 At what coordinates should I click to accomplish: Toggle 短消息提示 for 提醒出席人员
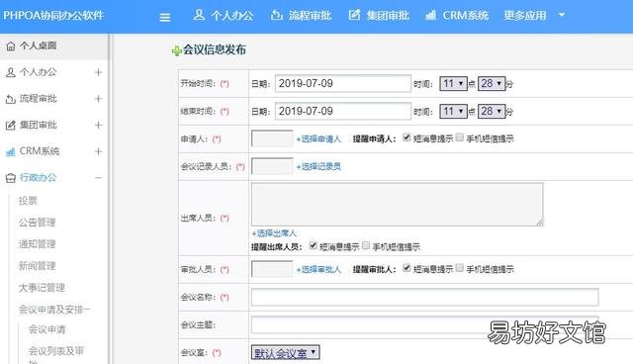coord(313,245)
